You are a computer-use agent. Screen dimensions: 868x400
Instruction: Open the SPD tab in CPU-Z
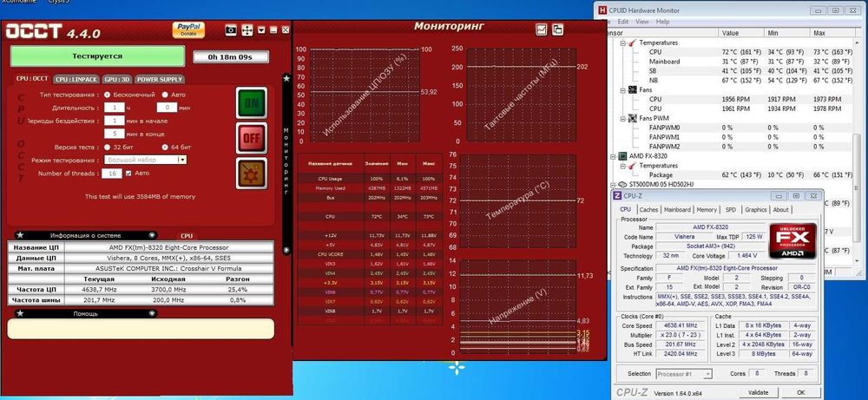tap(731, 210)
